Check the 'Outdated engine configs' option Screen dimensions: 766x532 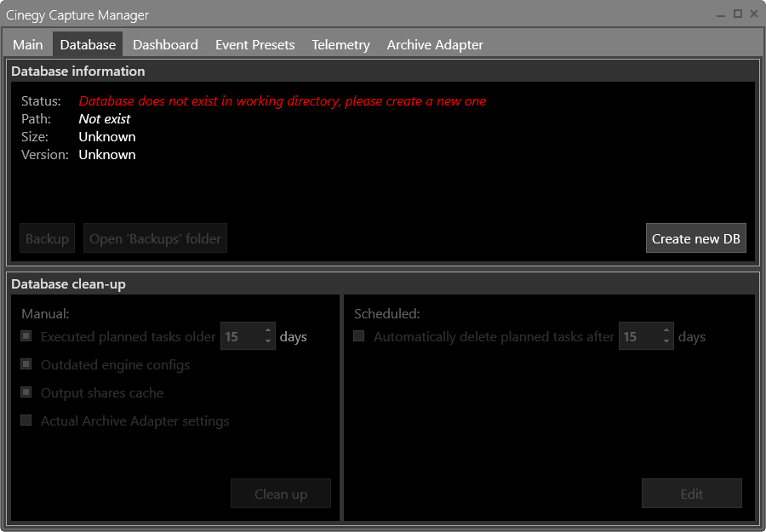(x=26, y=364)
